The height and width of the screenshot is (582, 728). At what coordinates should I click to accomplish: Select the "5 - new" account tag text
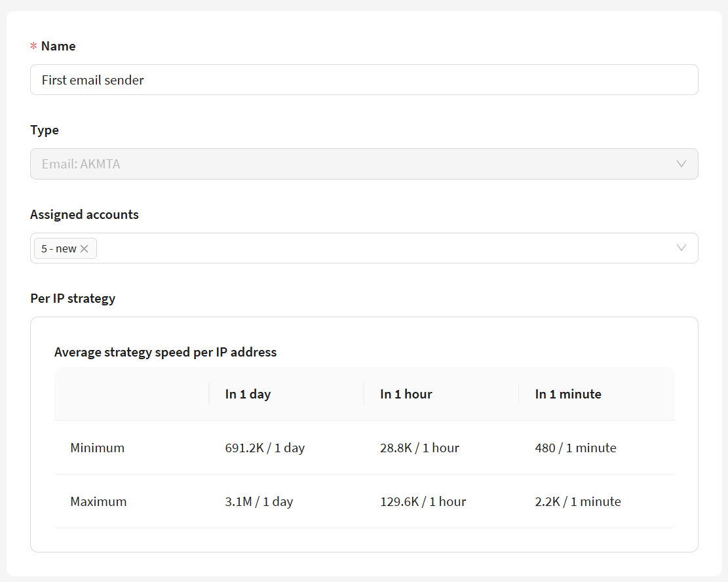coord(58,248)
